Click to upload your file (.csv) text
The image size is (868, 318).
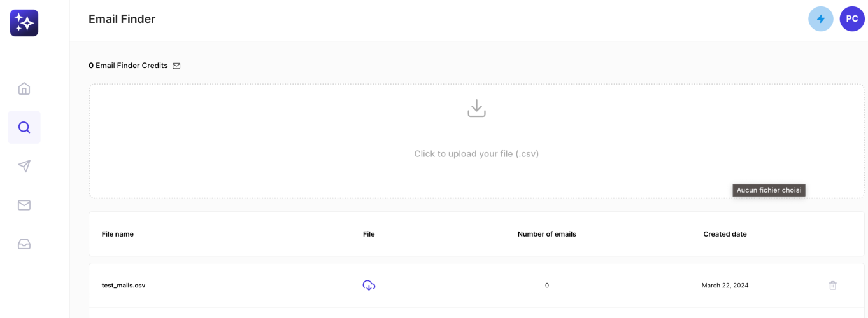(x=476, y=154)
